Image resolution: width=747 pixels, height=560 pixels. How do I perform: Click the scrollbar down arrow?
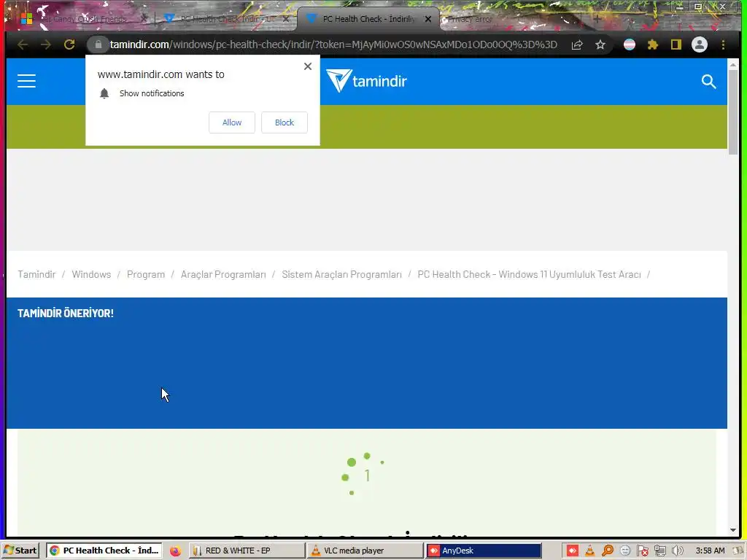pos(732,530)
